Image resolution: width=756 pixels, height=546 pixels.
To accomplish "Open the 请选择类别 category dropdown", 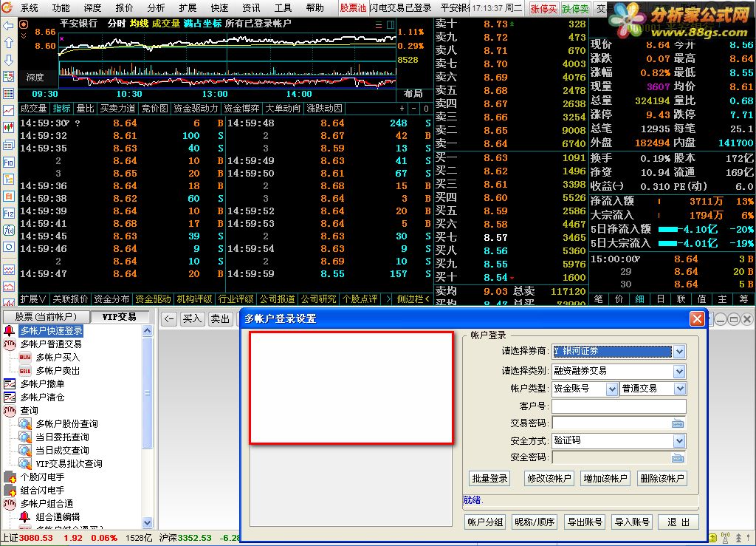I will (x=679, y=372).
